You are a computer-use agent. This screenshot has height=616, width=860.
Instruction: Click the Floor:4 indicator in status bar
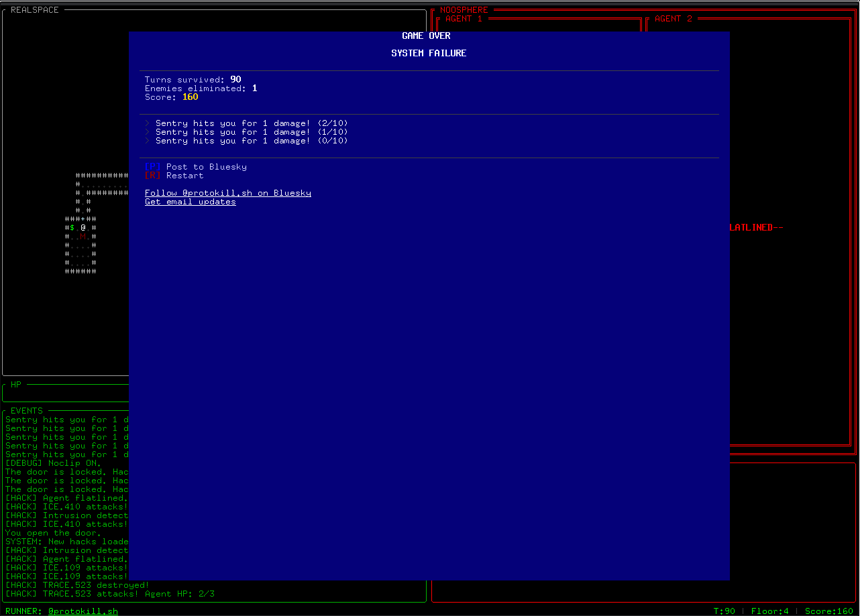[770, 611]
